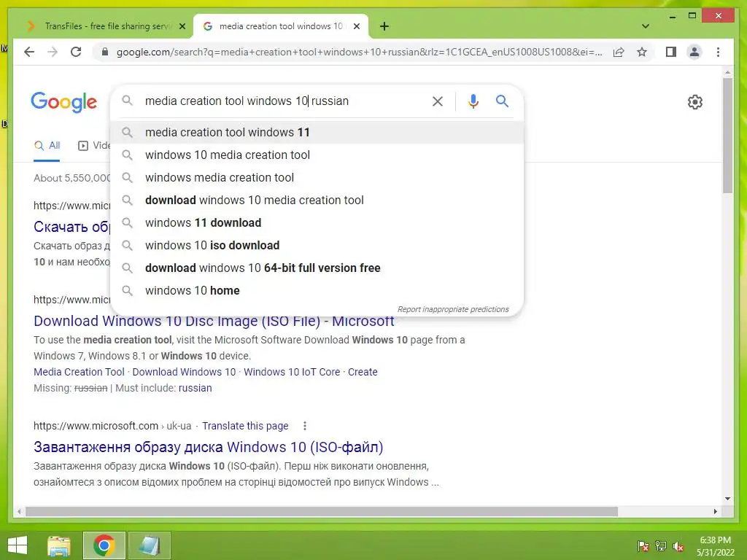The image size is (747, 560).
Task: Select the All results tab
Action: pos(47,146)
